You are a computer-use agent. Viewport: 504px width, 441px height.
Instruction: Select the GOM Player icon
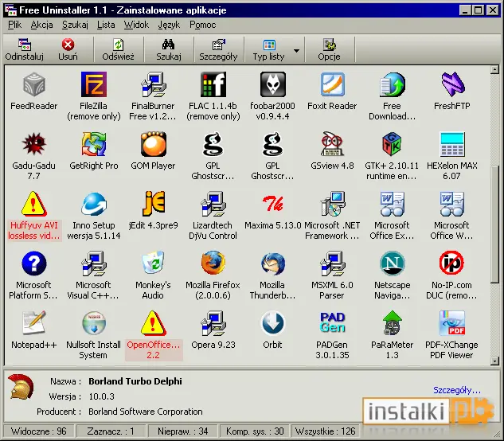click(154, 144)
